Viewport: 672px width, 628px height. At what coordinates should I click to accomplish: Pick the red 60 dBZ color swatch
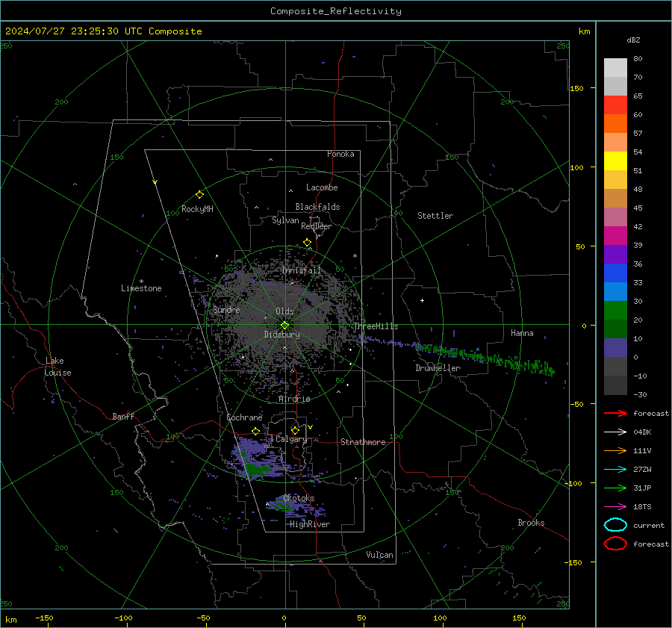click(615, 105)
